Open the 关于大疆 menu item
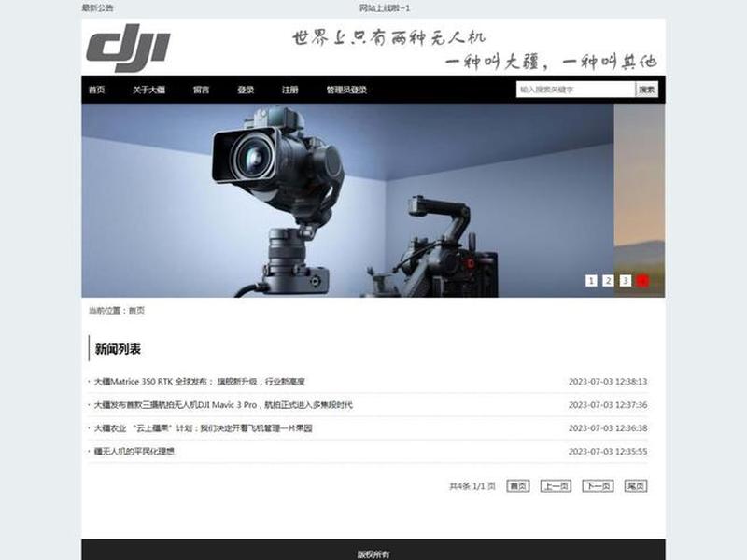The image size is (747, 560). (148, 90)
